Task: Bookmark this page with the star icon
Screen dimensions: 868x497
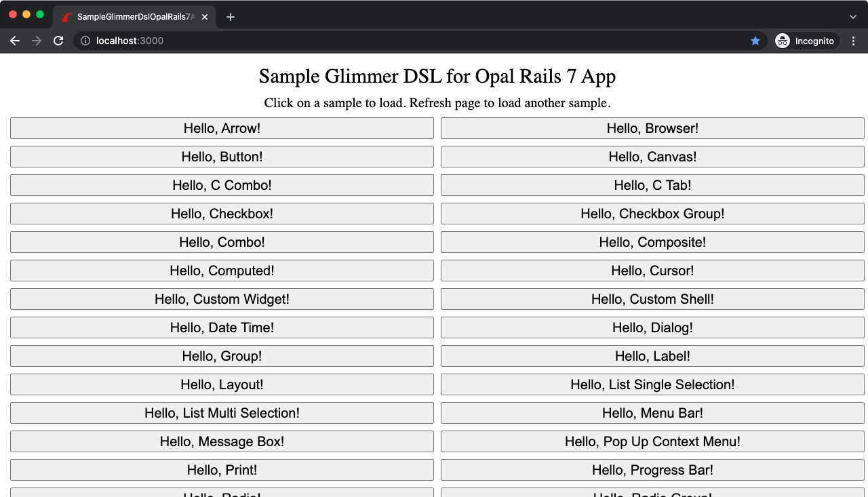Action: (x=755, y=41)
